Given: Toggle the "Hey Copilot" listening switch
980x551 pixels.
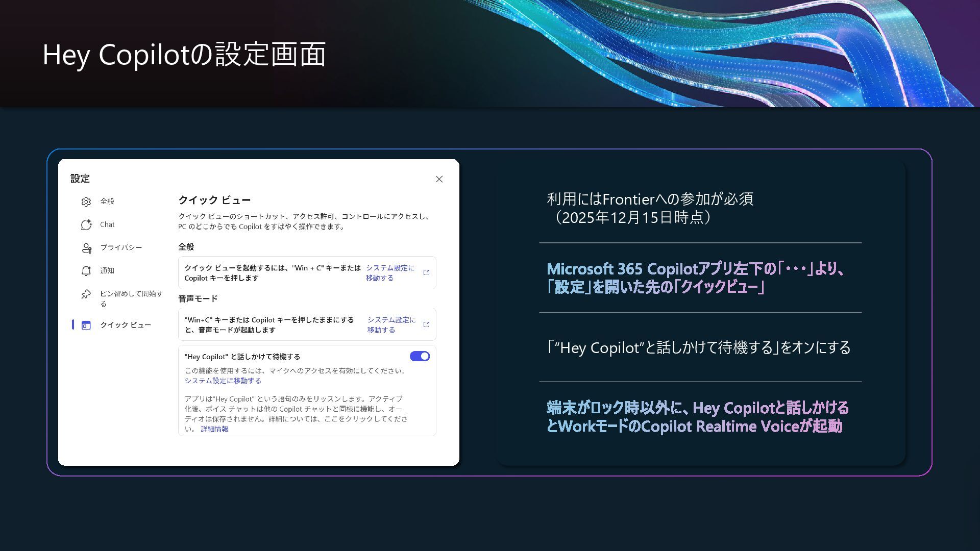Looking at the screenshot, I should pos(420,356).
